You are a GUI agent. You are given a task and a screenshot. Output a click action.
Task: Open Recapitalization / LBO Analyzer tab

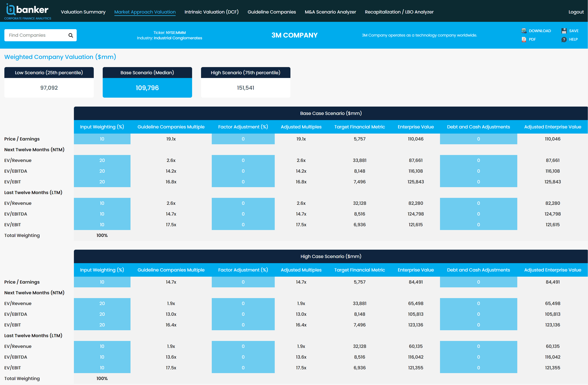pos(399,12)
